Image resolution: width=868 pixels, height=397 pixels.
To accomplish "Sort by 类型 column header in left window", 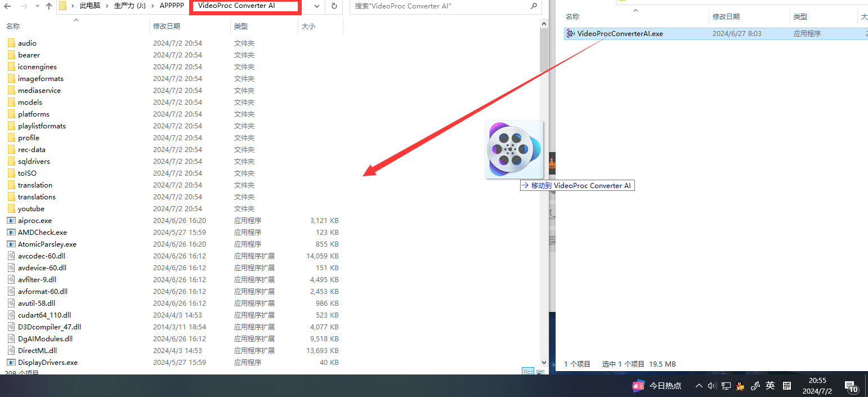I will click(x=241, y=26).
